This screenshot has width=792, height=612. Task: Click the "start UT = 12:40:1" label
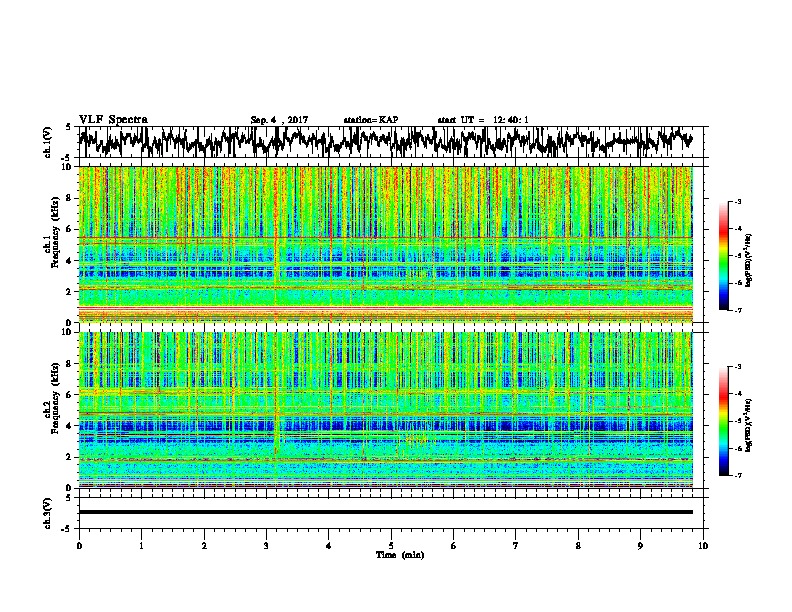click(483, 120)
